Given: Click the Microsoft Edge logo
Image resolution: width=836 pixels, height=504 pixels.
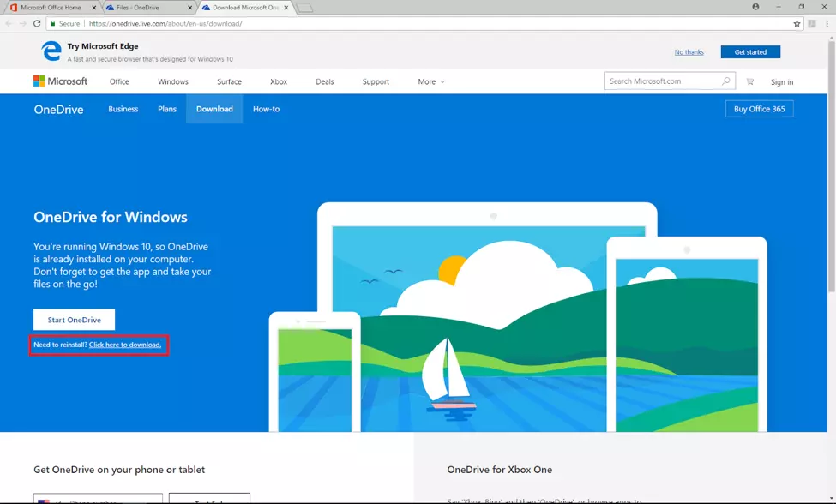Looking at the screenshot, I should 51,51.
